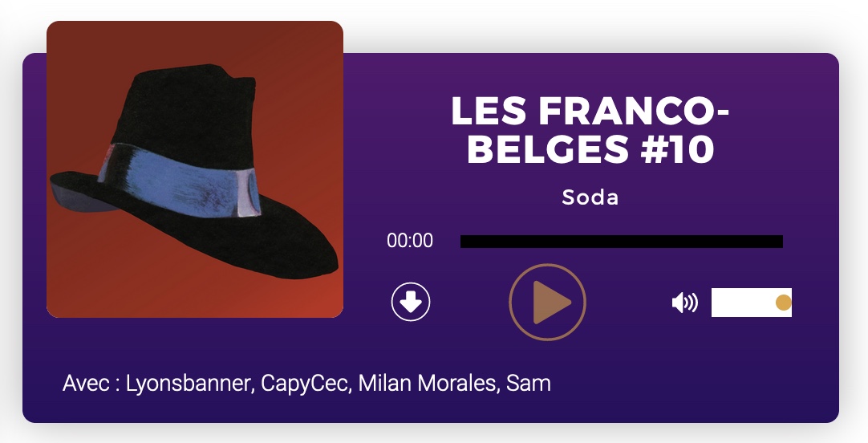
Task: Click the brown triangle inside the play circle
Action: 551,303
